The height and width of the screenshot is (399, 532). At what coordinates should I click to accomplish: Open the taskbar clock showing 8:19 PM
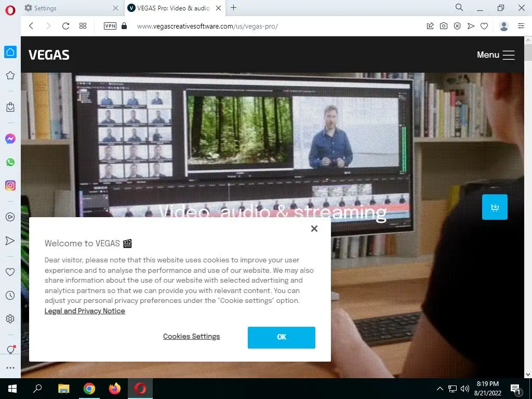(487, 389)
